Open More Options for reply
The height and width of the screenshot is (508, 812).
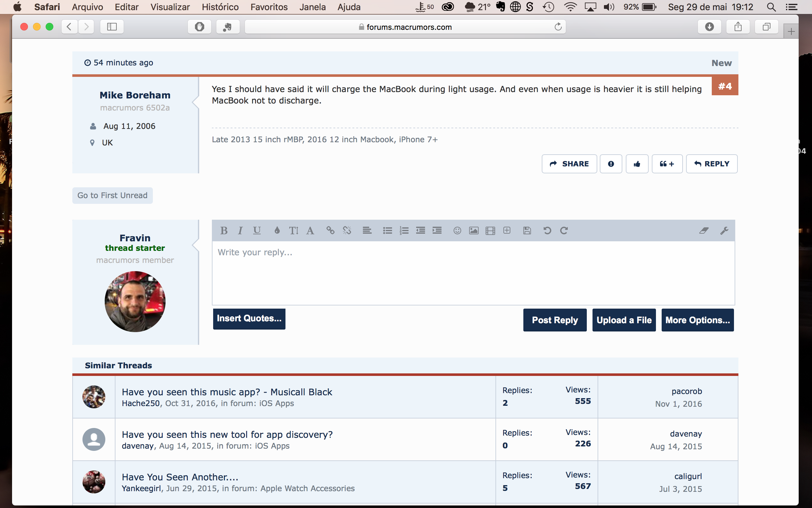[697, 320]
